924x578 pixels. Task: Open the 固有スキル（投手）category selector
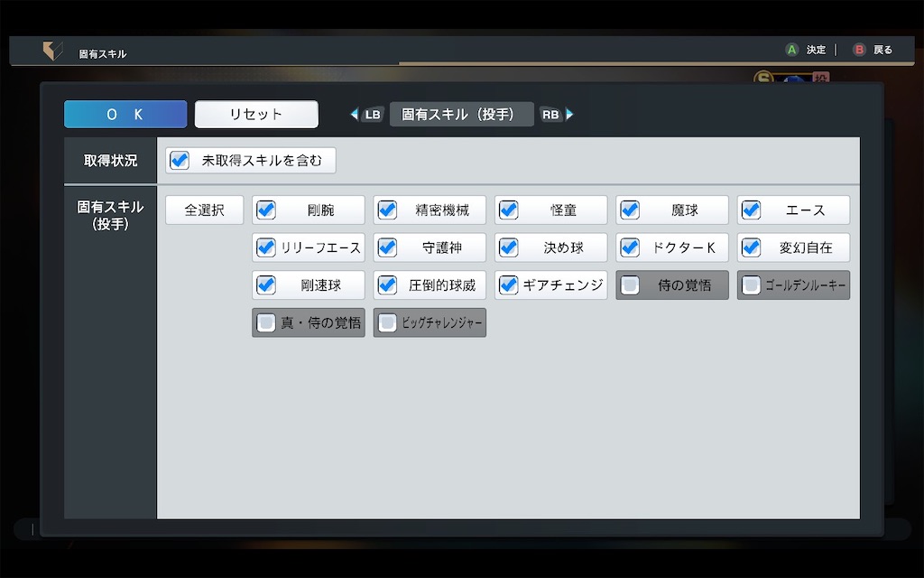(x=462, y=114)
